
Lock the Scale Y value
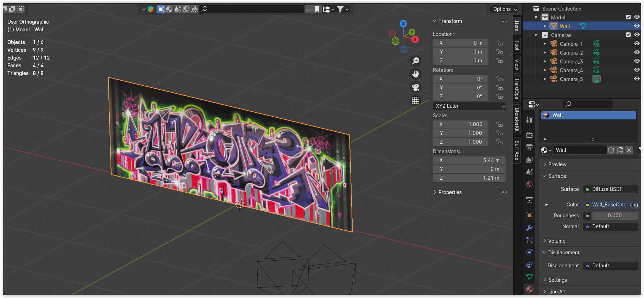(x=499, y=133)
